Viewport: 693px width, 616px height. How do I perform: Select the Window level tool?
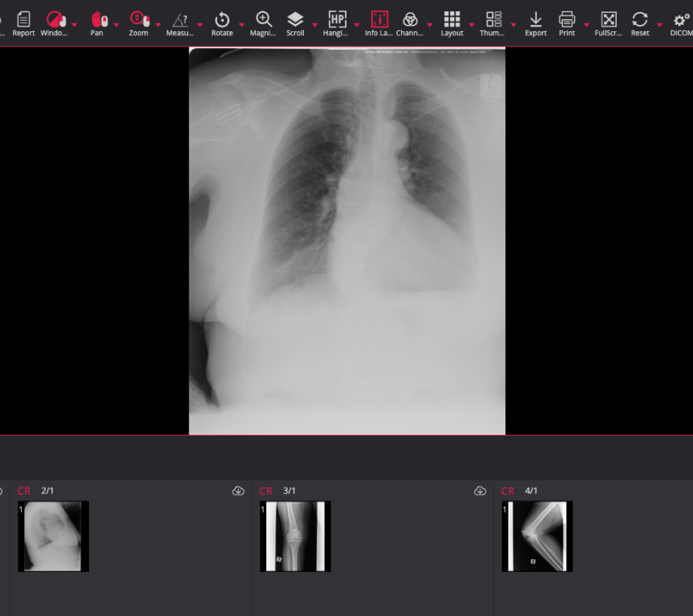(x=55, y=24)
